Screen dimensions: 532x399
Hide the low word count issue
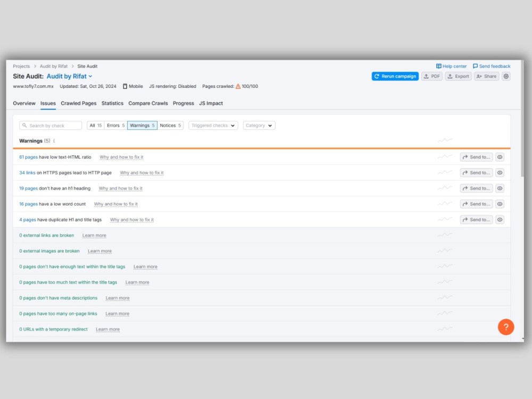500,204
